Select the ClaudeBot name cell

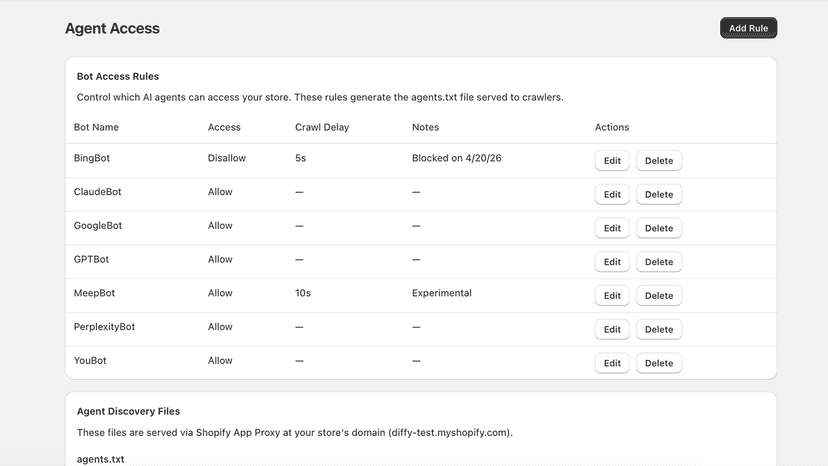coord(98,192)
